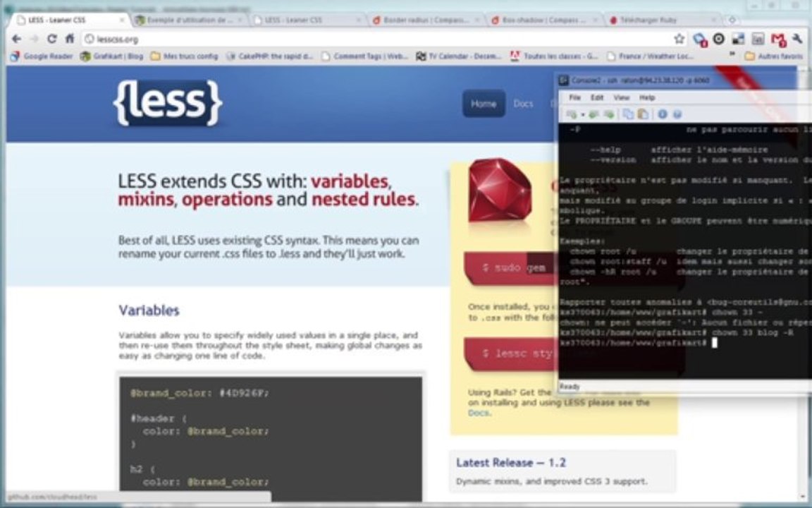Open the Help menu in Console2
The image size is (812, 508).
click(647, 97)
